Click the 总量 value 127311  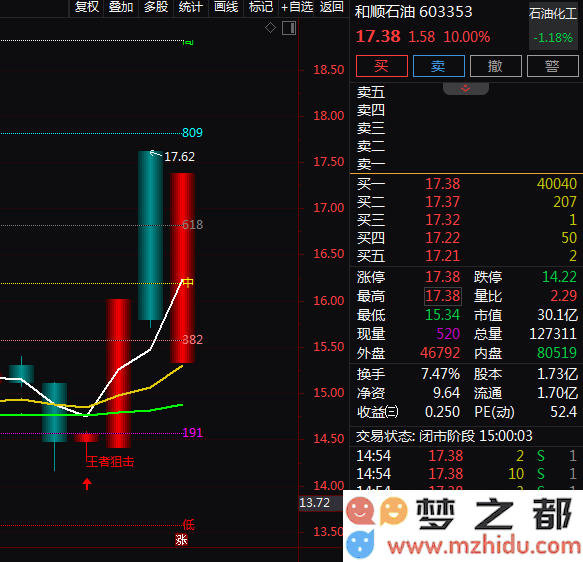coord(553,334)
